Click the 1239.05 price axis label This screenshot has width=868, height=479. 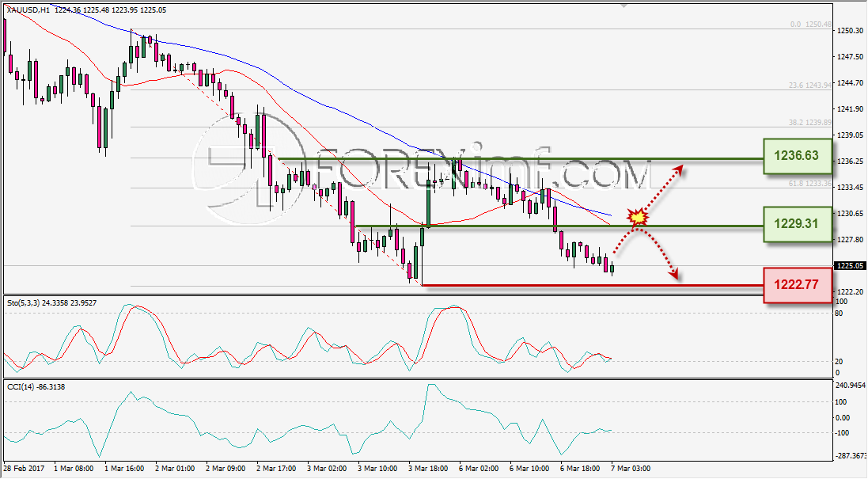tap(851, 135)
